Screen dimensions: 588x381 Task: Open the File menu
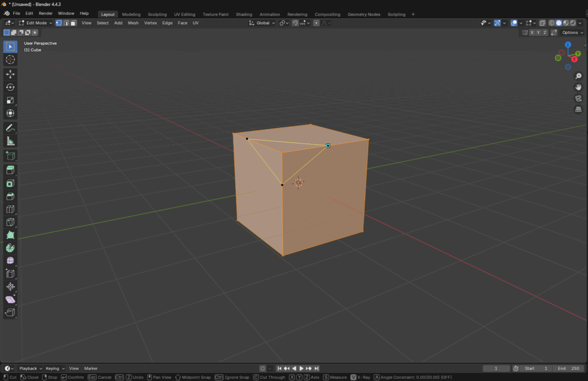click(17, 13)
